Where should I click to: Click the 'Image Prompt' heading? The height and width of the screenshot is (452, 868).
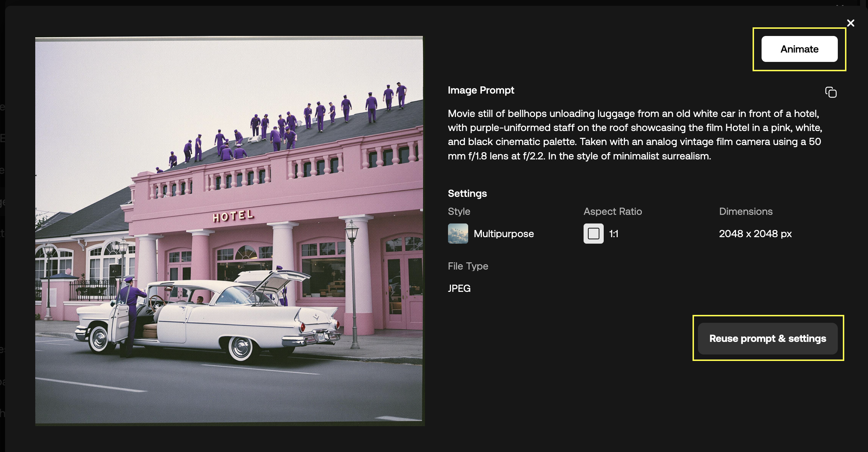(481, 90)
